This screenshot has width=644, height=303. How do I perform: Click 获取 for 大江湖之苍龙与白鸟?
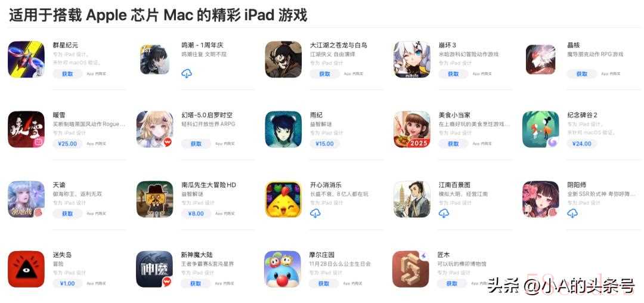(x=324, y=74)
